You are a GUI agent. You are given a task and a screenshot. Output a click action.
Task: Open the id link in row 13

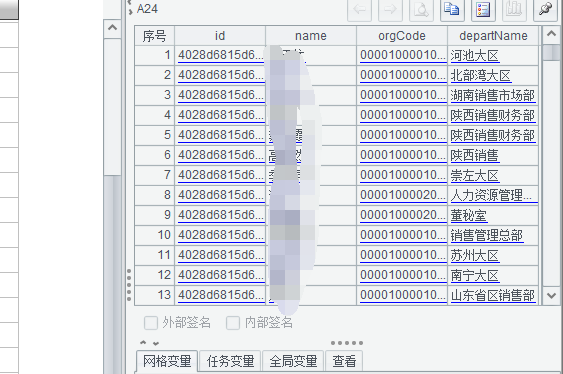221,295
